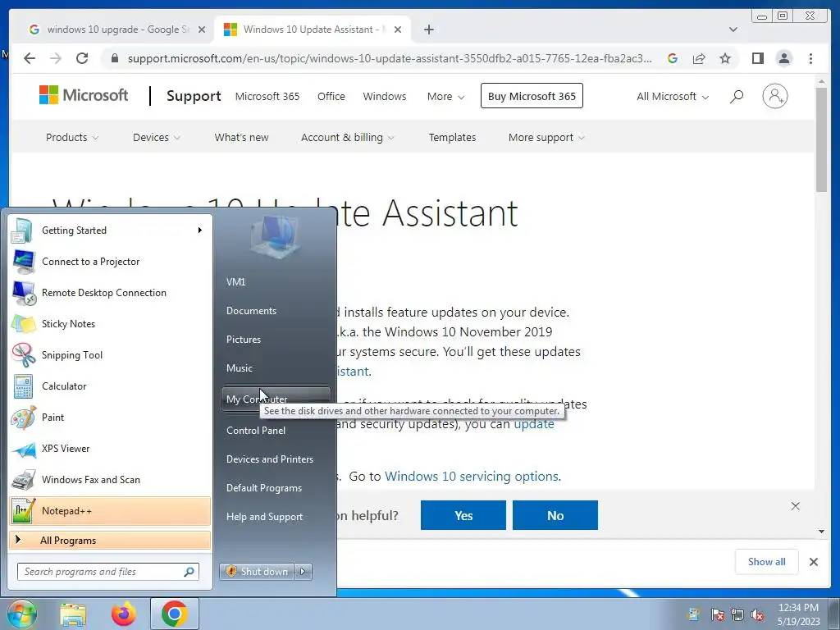This screenshot has height=630, width=840.
Task: Click Buy Microsoft 365 button
Action: (532, 96)
